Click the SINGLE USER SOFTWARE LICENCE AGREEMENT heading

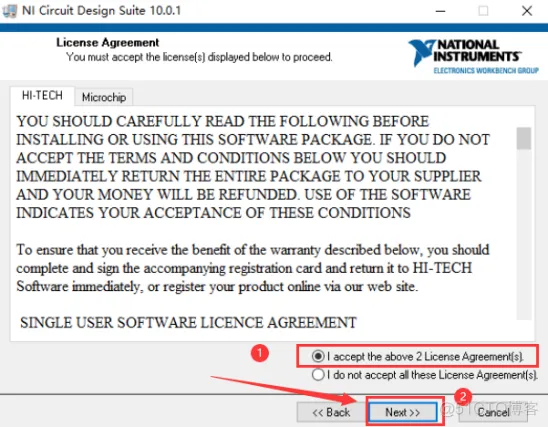(x=188, y=322)
